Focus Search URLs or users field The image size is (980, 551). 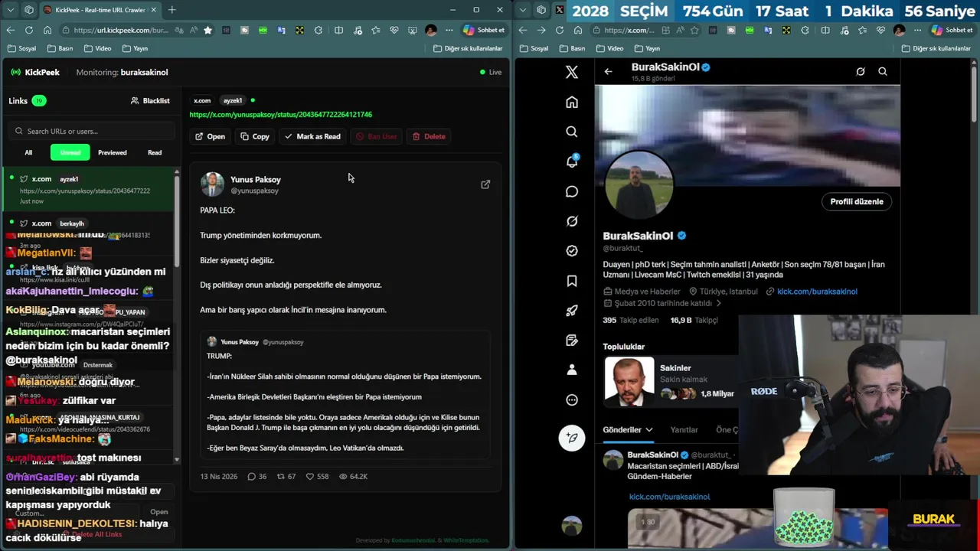[x=93, y=131]
